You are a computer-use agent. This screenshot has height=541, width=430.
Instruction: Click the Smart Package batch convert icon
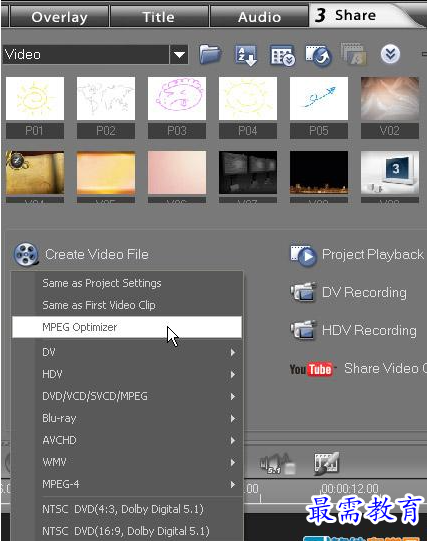click(353, 54)
